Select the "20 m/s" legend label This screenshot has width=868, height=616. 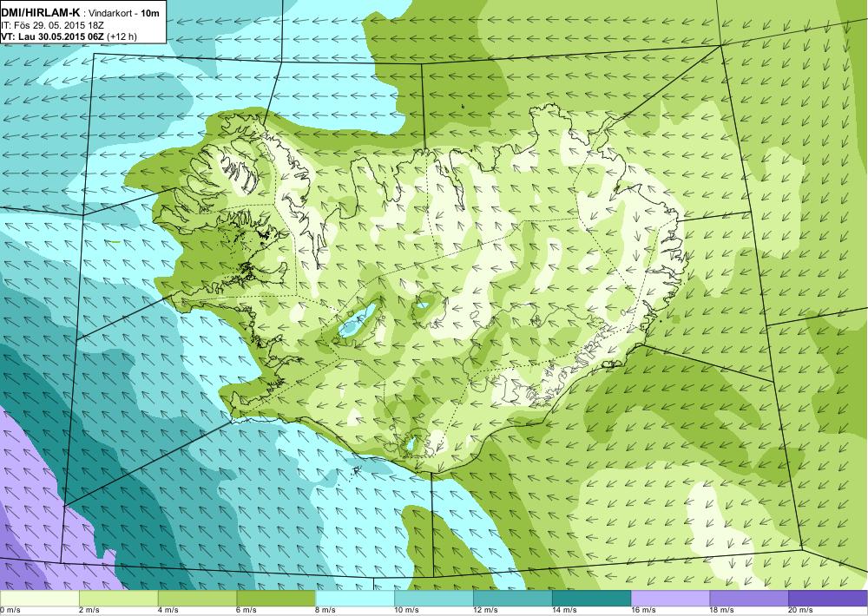[x=801, y=611]
